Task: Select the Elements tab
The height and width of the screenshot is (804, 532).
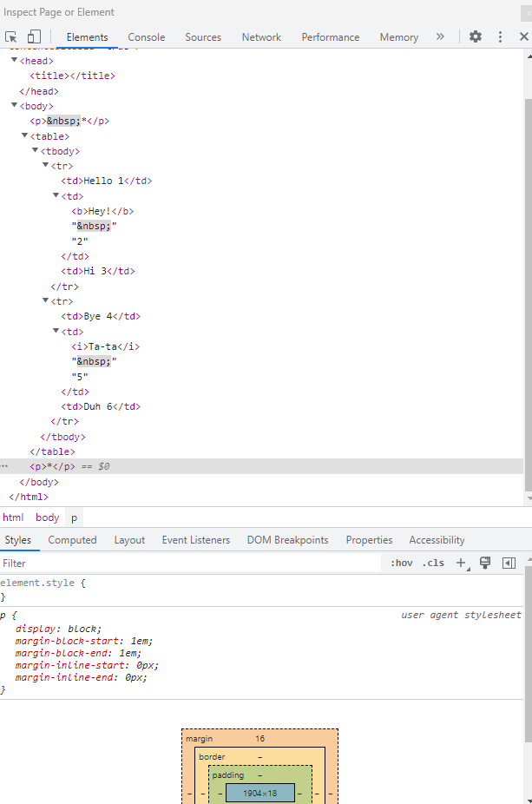Action: [x=87, y=37]
